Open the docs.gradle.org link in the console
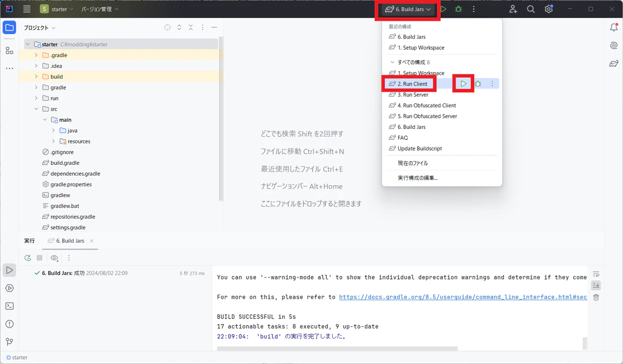 tap(463, 297)
